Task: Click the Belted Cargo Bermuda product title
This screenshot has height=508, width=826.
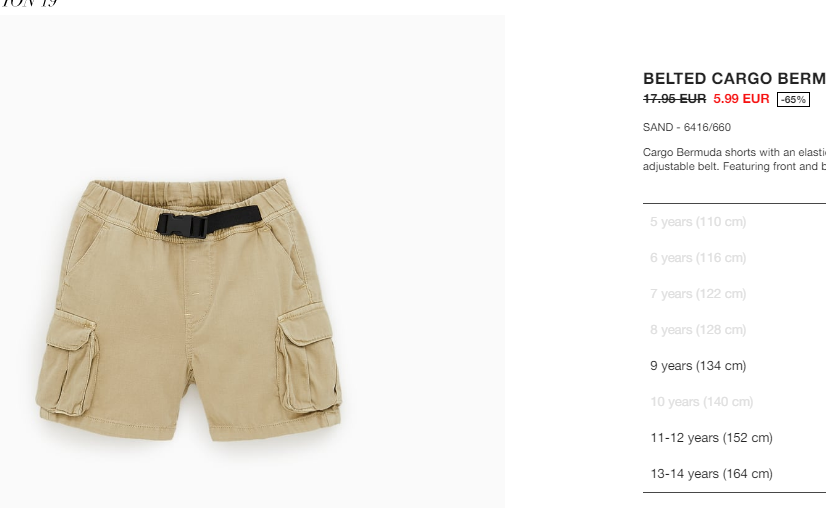Action: point(734,79)
